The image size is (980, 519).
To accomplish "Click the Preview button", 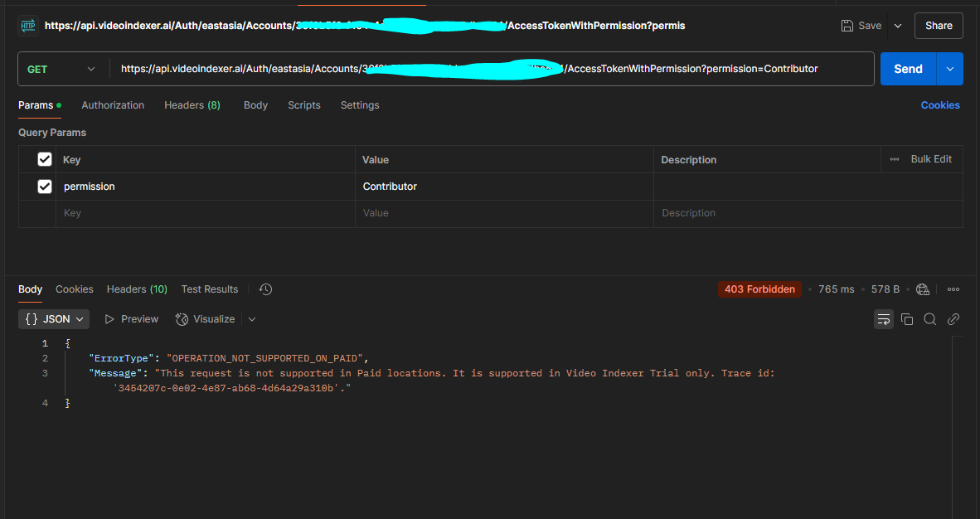I will pyautogui.click(x=131, y=319).
